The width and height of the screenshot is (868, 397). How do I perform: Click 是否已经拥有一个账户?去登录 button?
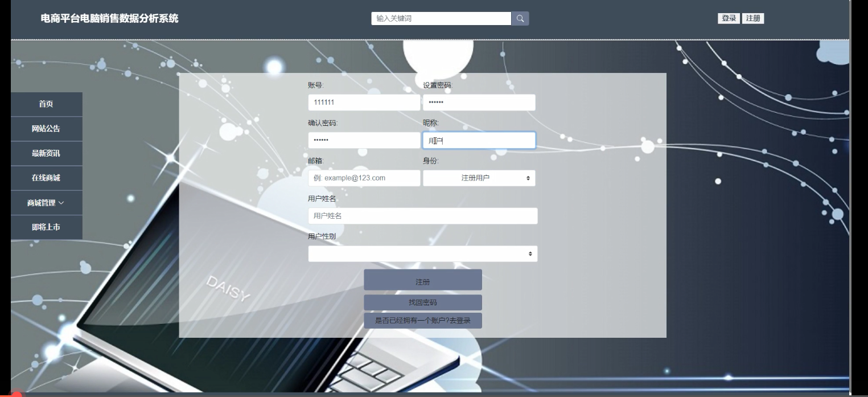coord(423,321)
